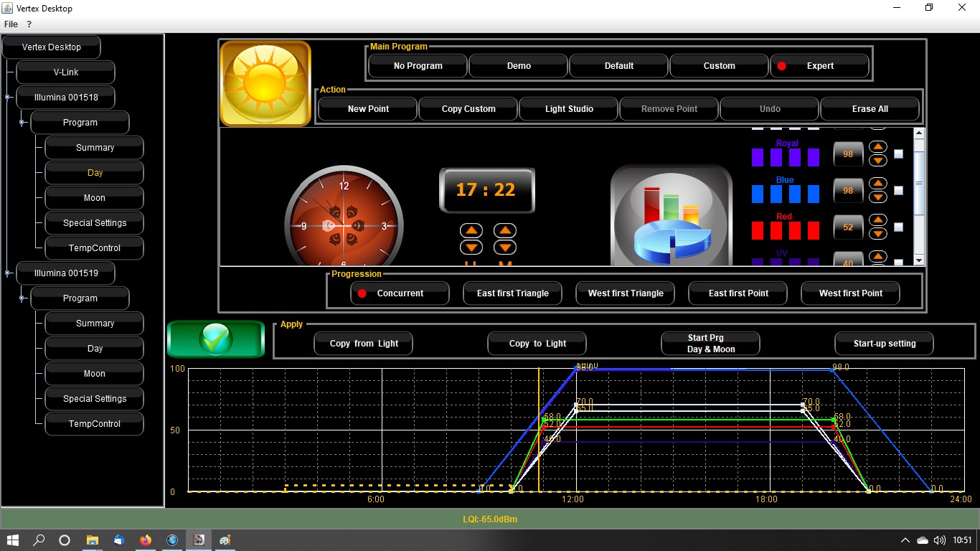Image resolution: width=980 pixels, height=551 pixels.
Task: Click the green checkmark apply icon
Action: tap(216, 339)
